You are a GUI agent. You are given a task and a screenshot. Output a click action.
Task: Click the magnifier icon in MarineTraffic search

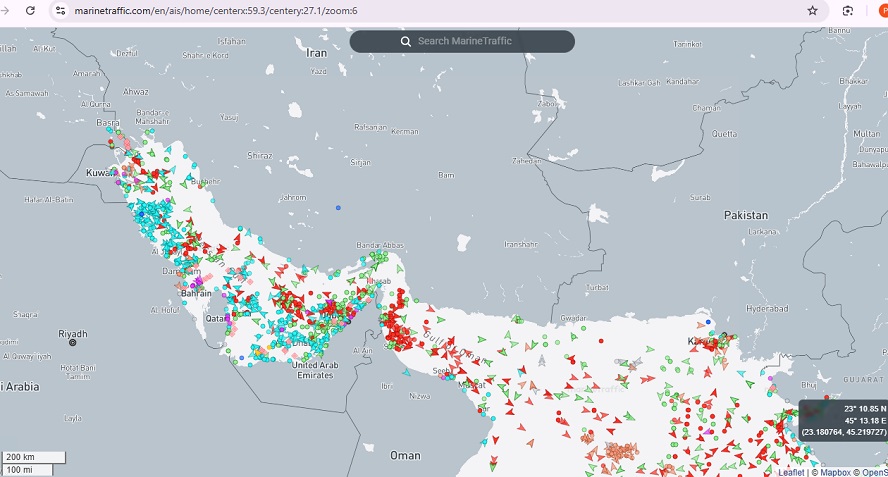[405, 41]
